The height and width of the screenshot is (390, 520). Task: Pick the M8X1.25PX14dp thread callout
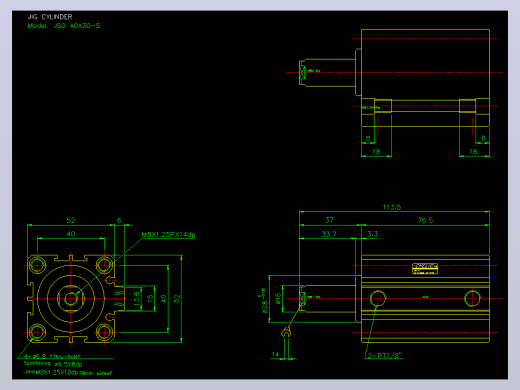(168, 235)
